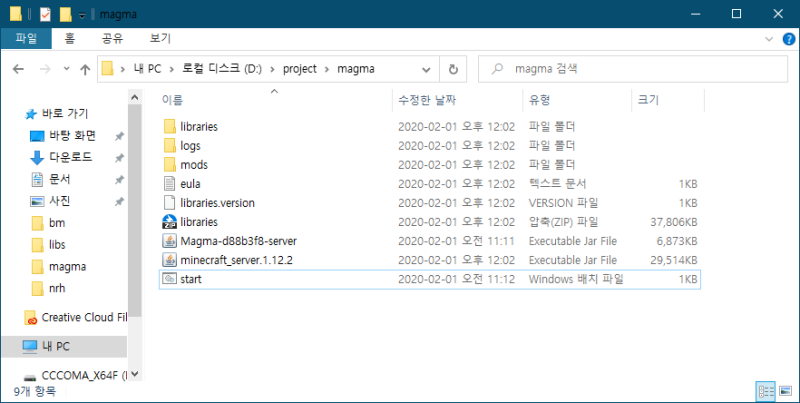This screenshot has width=800, height=403.
Task: Click the '압축(ZIP) 파일' type text
Action: pos(563,222)
